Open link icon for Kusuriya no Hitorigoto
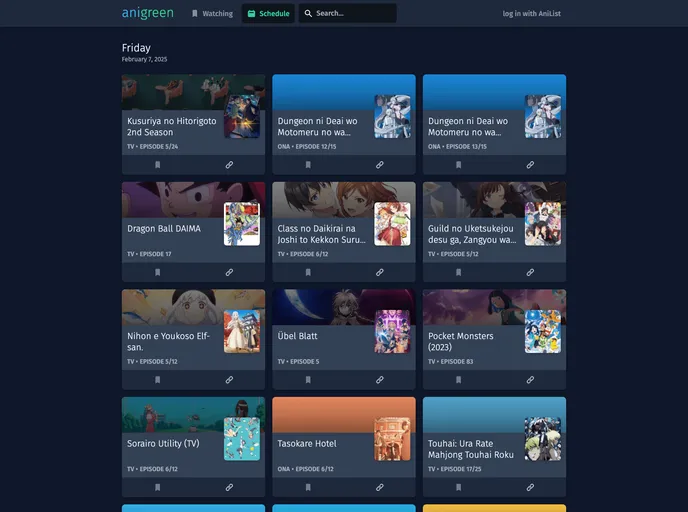Screen dimensions: 688x512 (229, 165)
